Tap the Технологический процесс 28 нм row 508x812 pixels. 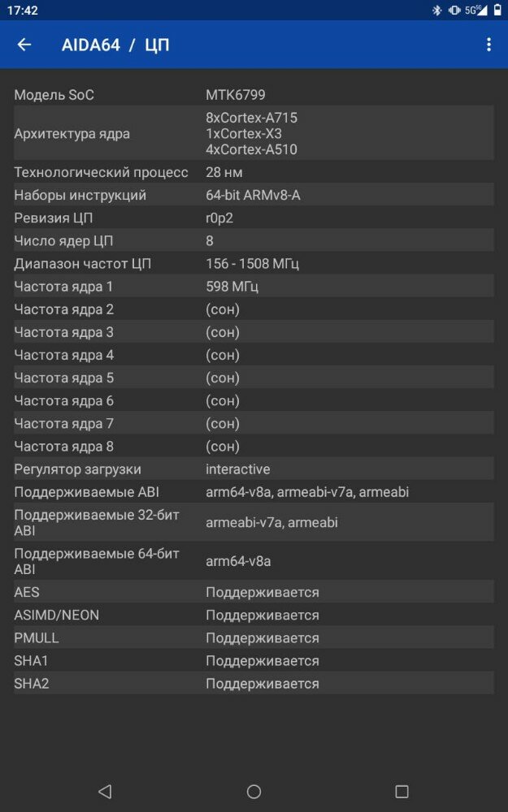point(254,172)
